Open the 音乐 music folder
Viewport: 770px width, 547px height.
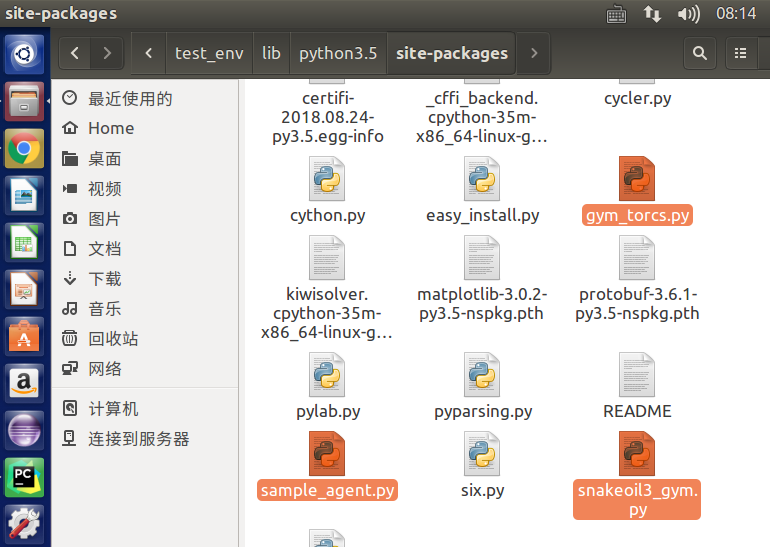[145, 309]
